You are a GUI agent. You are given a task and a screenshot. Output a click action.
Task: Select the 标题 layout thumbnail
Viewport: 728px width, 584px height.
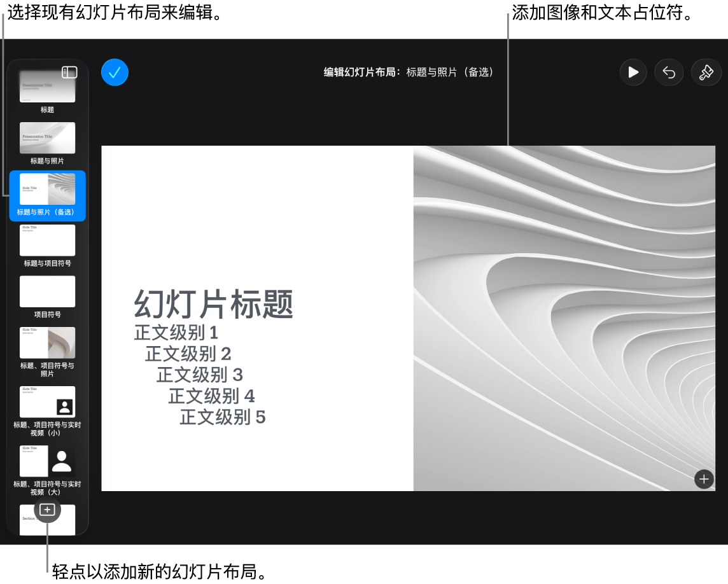point(47,92)
